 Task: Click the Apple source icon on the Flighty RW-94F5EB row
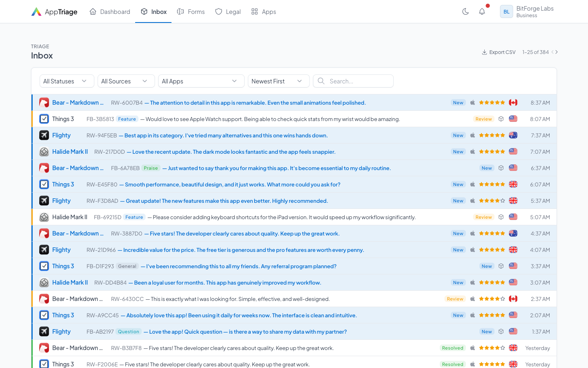coord(472,135)
